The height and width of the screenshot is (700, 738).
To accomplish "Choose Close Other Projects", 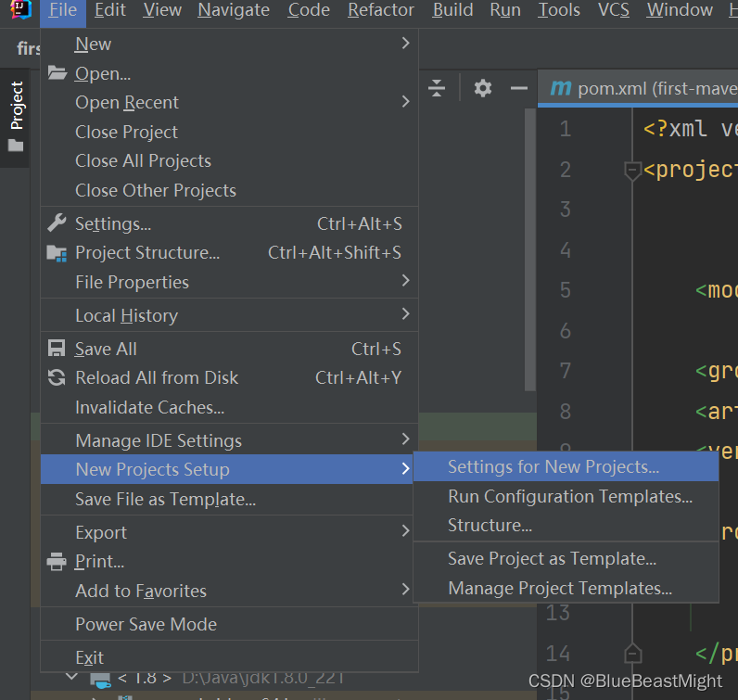I will point(229,190).
